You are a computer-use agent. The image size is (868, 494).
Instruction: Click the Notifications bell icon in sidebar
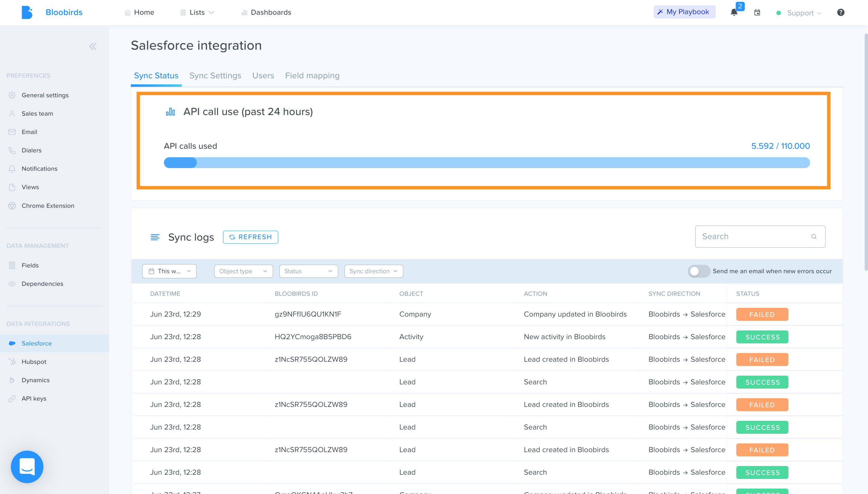(x=12, y=169)
